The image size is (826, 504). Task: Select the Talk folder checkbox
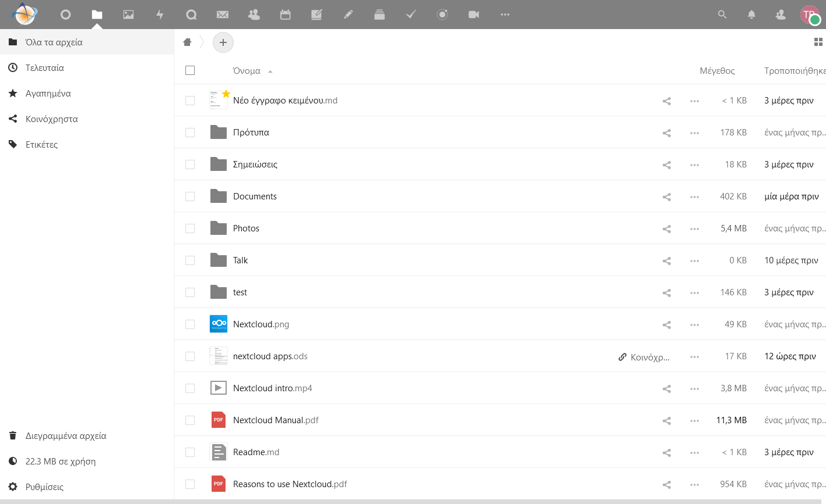(x=190, y=260)
